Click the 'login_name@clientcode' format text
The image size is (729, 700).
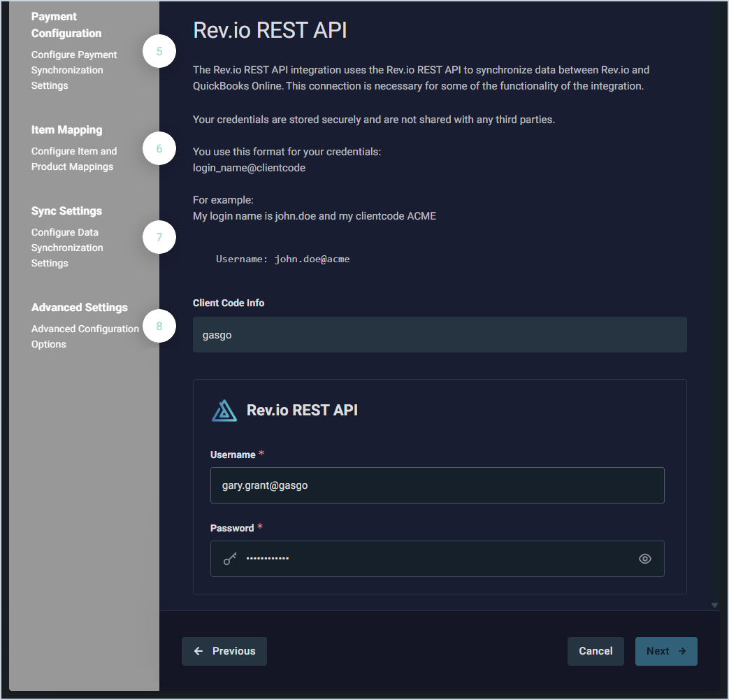pos(250,168)
